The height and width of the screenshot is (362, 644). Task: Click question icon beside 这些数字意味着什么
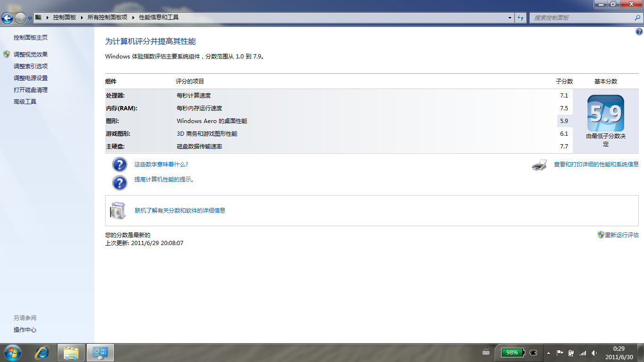120,165
